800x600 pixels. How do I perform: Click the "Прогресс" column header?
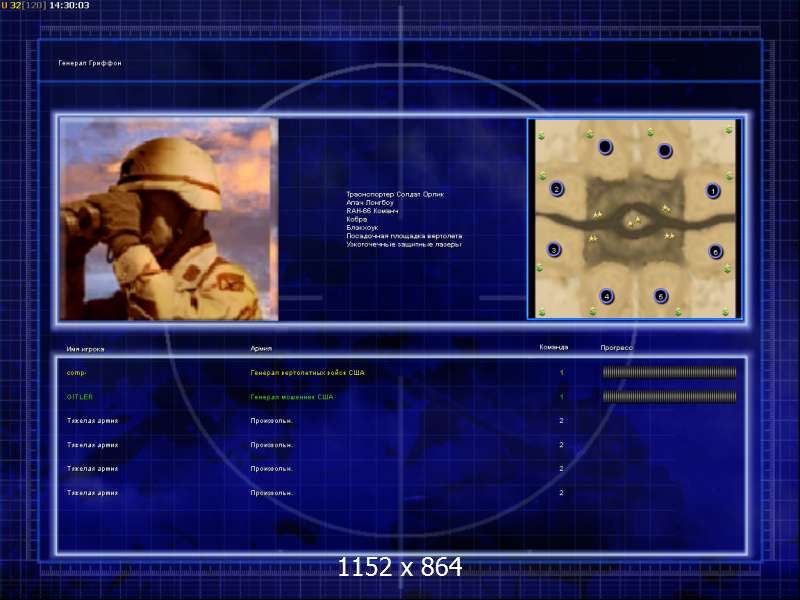tap(616, 348)
